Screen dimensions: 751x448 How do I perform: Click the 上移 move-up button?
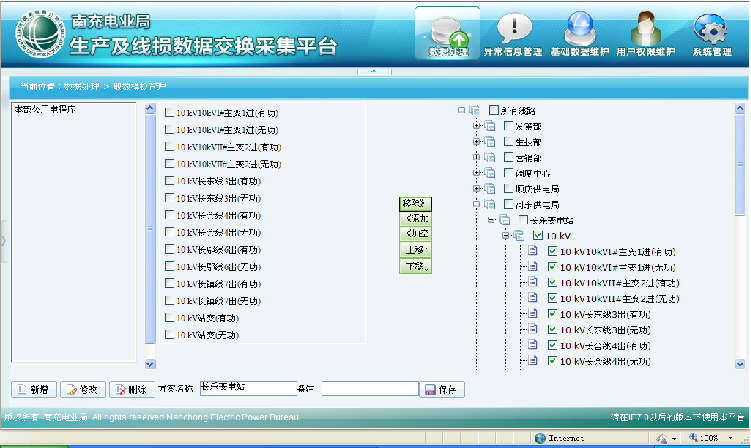click(416, 250)
